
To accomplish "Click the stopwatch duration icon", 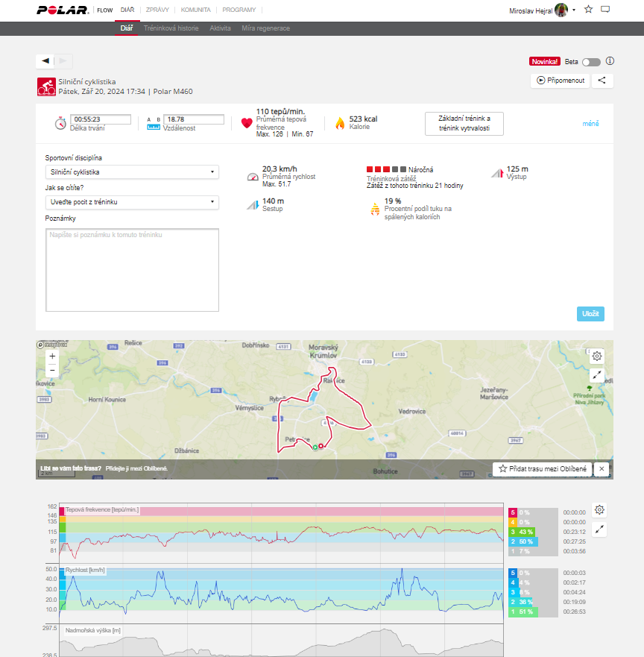I will pos(60,123).
